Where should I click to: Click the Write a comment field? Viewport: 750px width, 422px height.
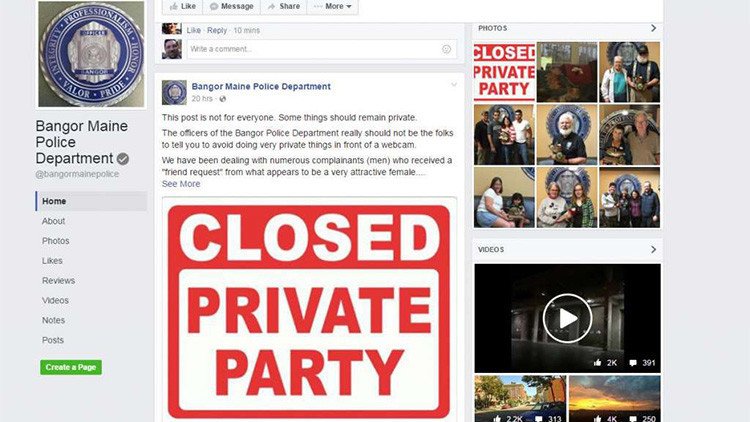click(x=321, y=49)
